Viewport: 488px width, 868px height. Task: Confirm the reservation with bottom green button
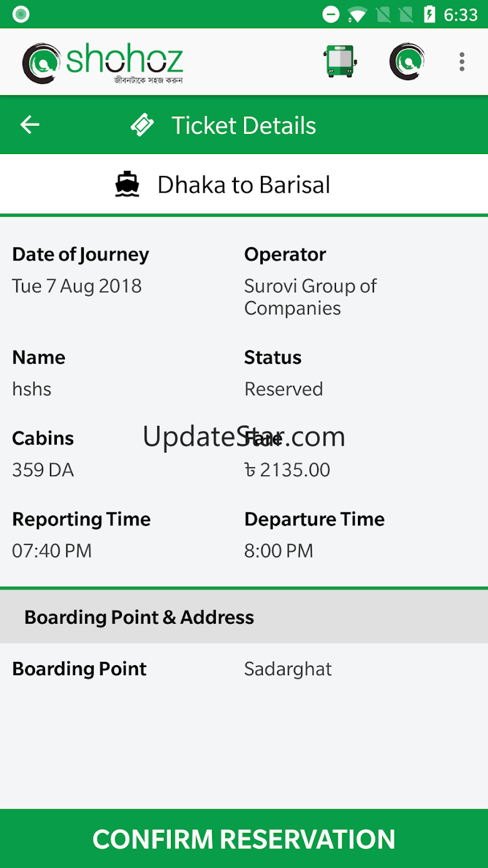pos(244,839)
